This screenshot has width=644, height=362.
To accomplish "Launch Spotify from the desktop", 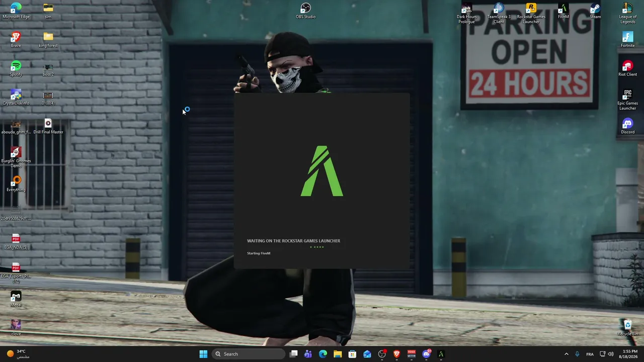I will [x=16, y=69].
